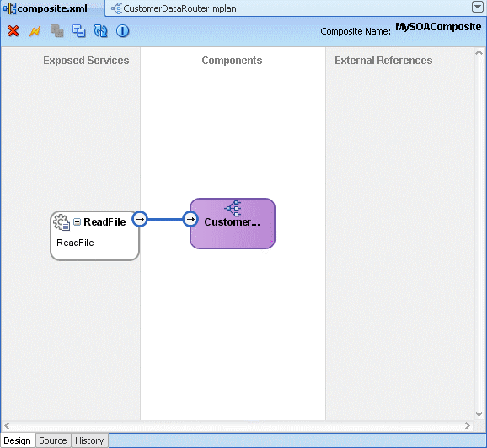
Task: Open the editor tab list dropdown
Action: 478,7
